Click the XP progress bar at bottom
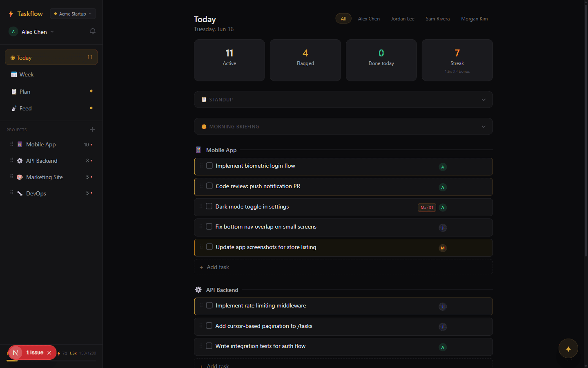The image size is (588, 368). [51, 361]
